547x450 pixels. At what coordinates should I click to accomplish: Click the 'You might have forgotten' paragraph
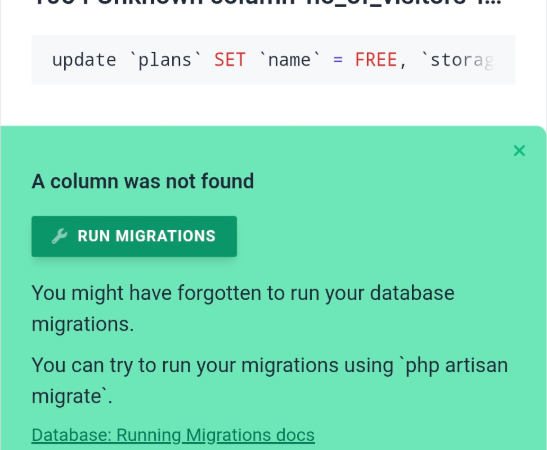tap(243, 308)
